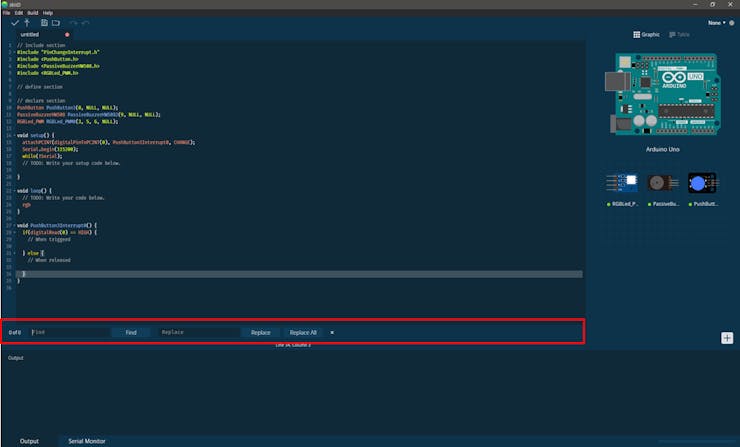
Task: Open the None port dropdown
Action: coord(716,23)
